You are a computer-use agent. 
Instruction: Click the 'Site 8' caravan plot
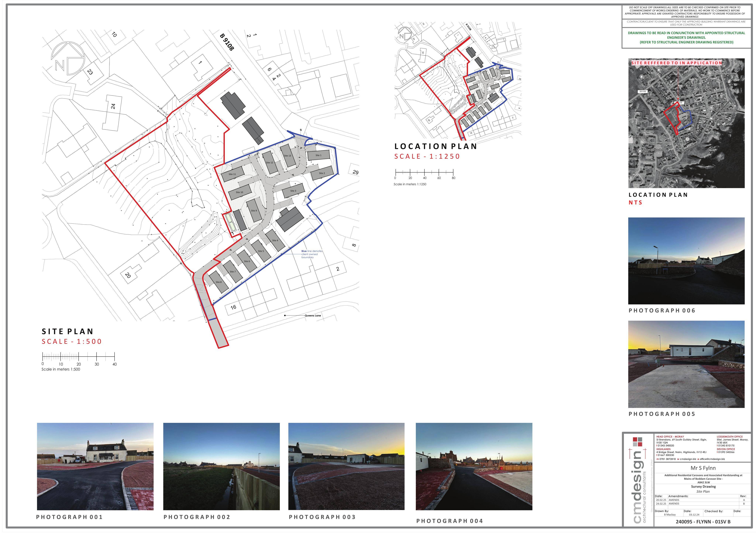tap(219, 282)
